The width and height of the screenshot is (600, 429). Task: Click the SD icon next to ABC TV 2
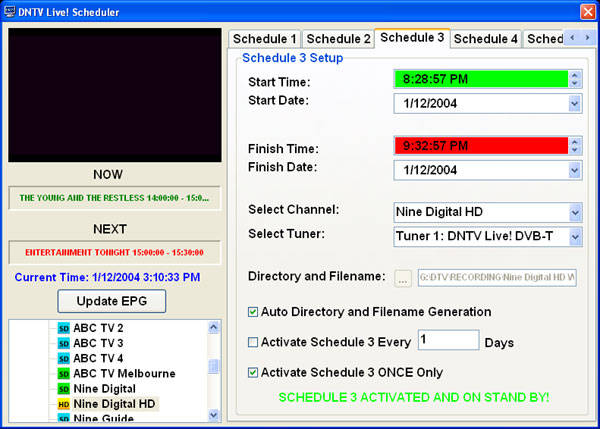64,328
